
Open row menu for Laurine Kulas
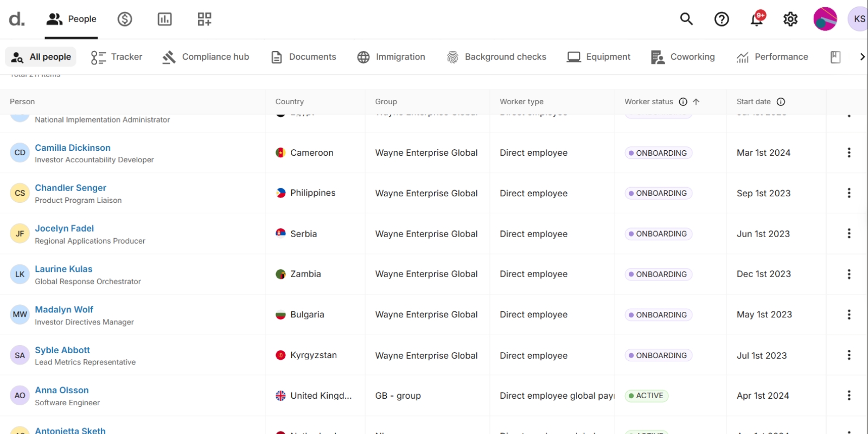click(x=849, y=274)
